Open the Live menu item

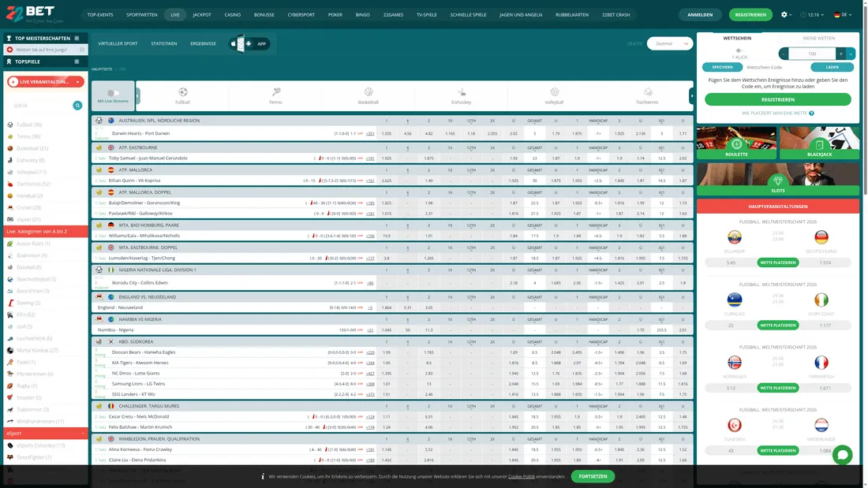175,14
